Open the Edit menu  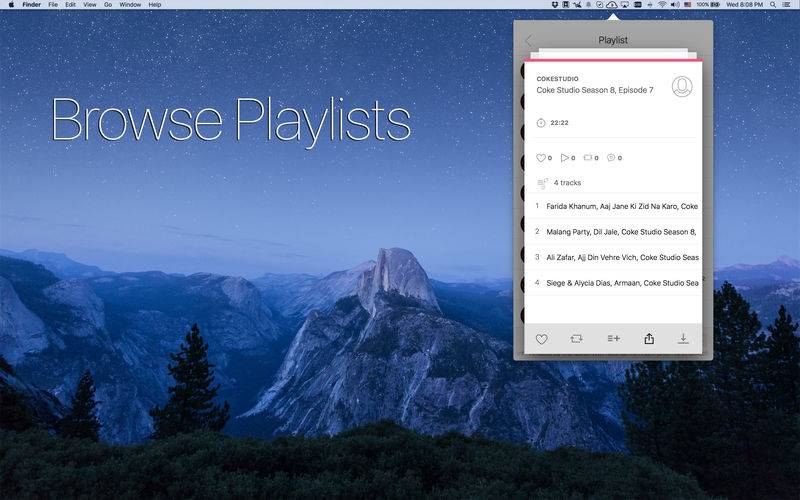pyautogui.click(x=70, y=5)
